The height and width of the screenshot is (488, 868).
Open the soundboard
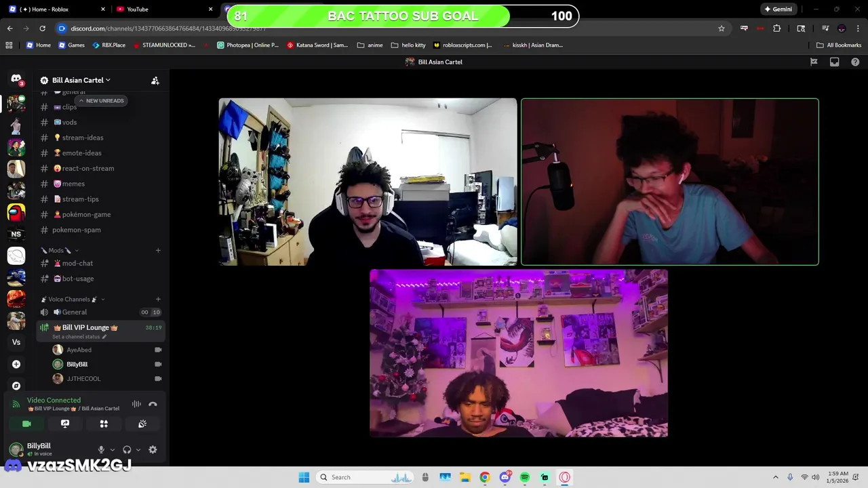click(142, 424)
